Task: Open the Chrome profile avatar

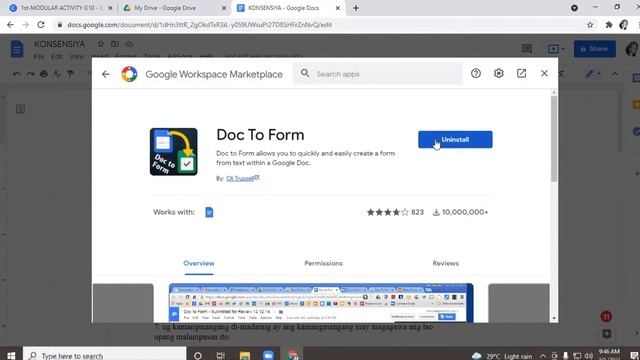Action: [x=624, y=24]
